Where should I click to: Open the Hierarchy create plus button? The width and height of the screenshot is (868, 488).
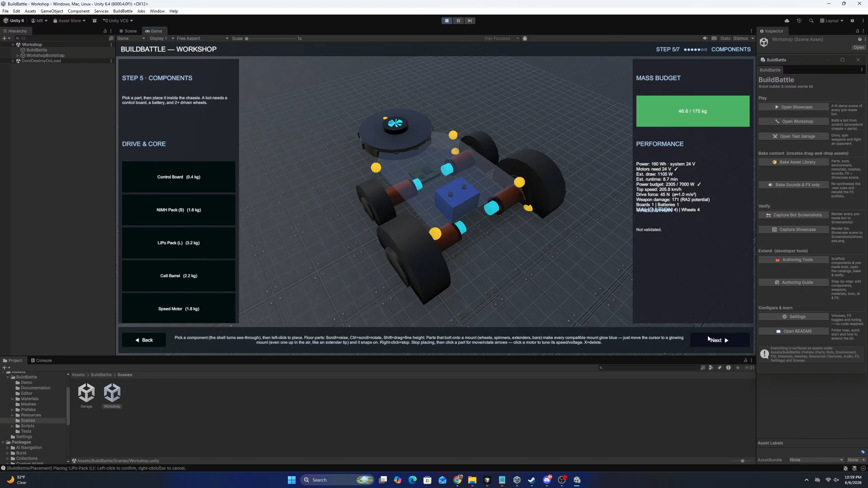[6, 38]
